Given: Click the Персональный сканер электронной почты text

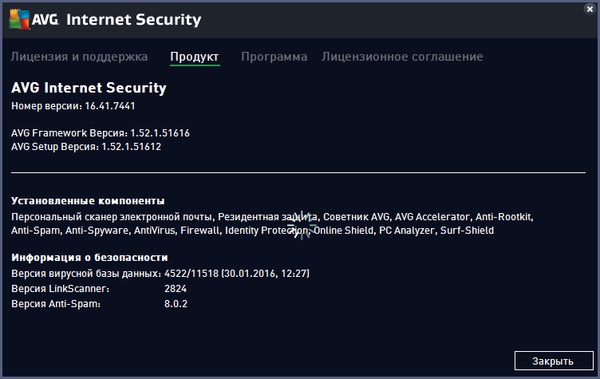Looking at the screenshot, I should click(x=112, y=217).
